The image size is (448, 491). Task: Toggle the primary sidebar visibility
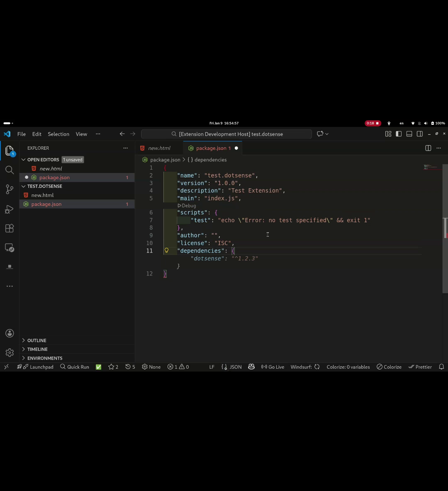point(399,134)
